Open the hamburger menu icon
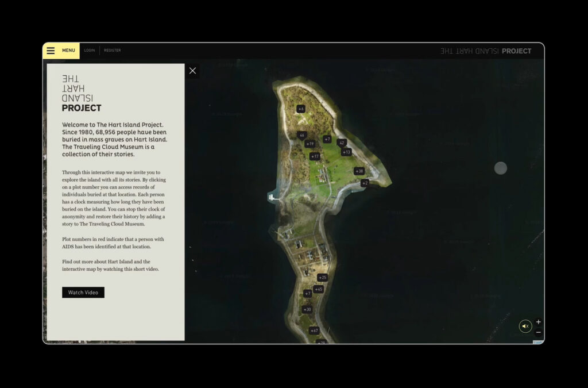Viewport: 588px width, 388px height. (x=51, y=50)
